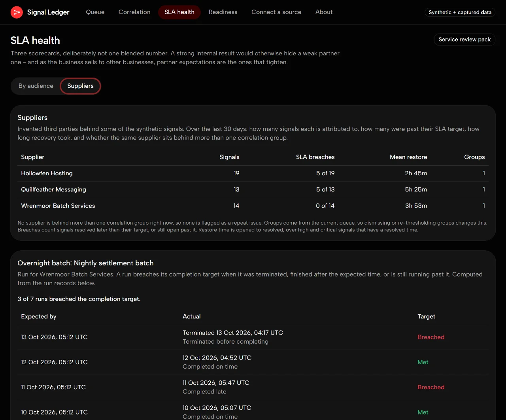Click the Breached status for 11 Oct run
Viewport: 506px width, 420px height.
(x=431, y=387)
